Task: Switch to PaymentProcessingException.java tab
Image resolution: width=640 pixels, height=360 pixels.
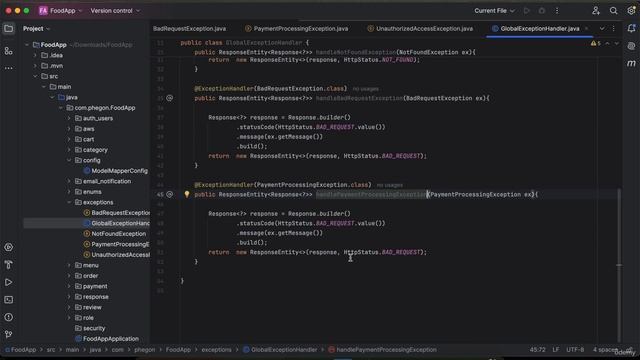Action: pyautogui.click(x=297, y=29)
